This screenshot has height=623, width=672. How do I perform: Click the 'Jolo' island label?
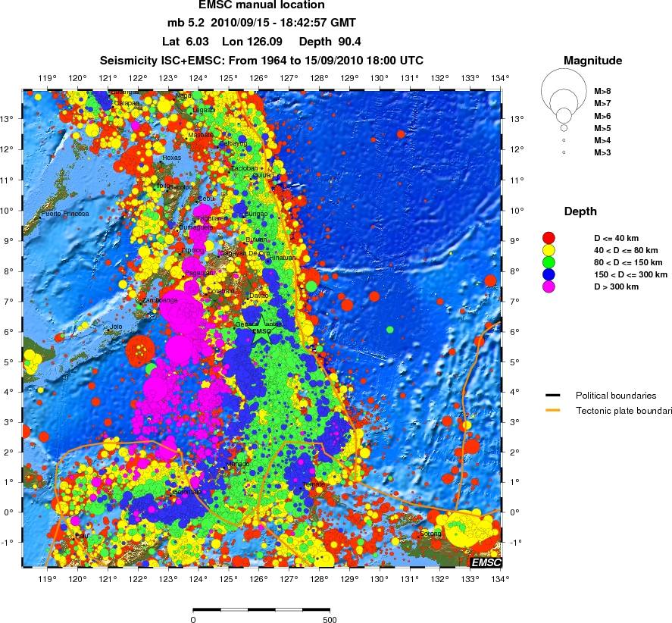pyautogui.click(x=116, y=327)
